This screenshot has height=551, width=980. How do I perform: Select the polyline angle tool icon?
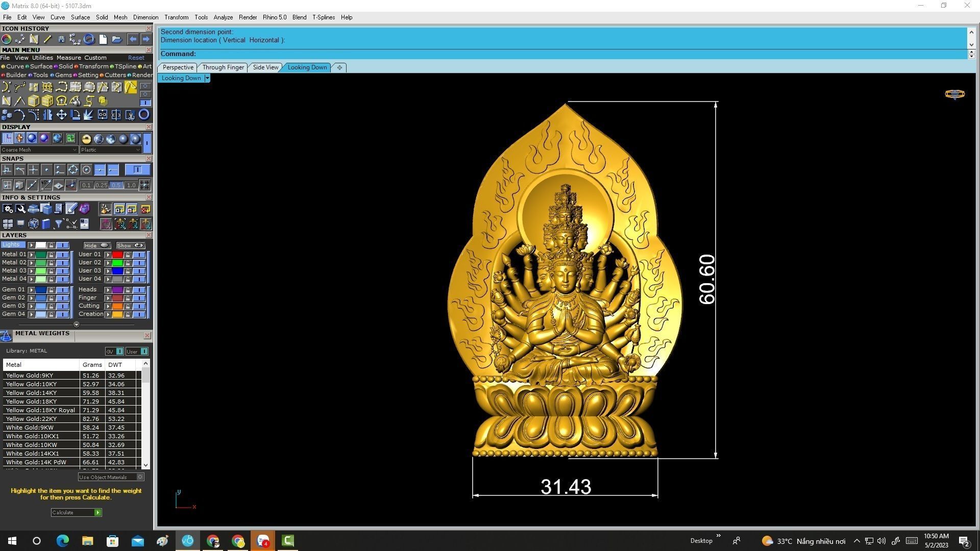tap(20, 101)
